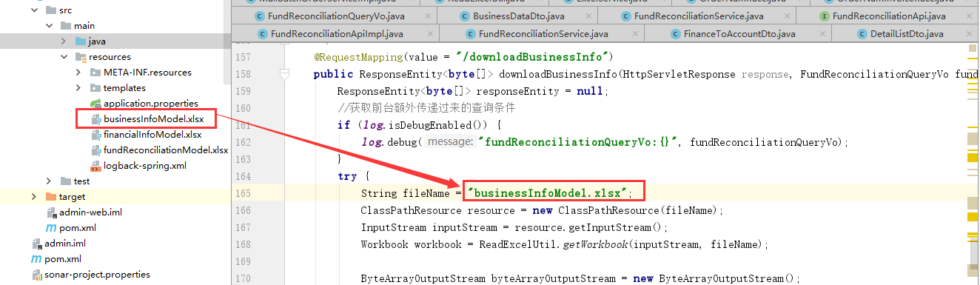
Task: Click class icon on FundReconciliationQueryVo.java tab
Action: [x=260, y=16]
